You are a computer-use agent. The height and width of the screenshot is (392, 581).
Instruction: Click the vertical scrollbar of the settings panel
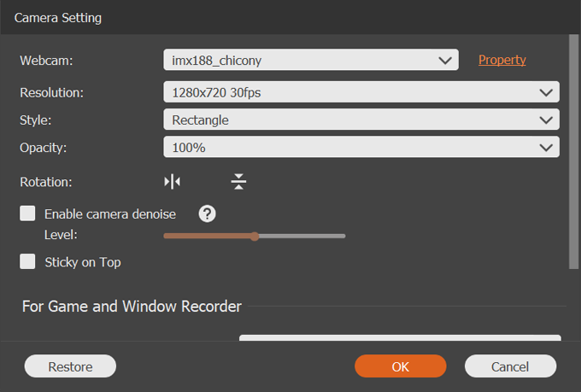click(x=573, y=152)
